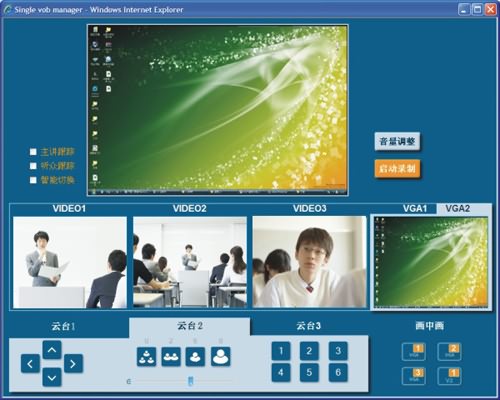Viewport: 500px width, 400px height.
Task: Enable the 主讲跟踪 checkbox
Action: click(x=33, y=152)
